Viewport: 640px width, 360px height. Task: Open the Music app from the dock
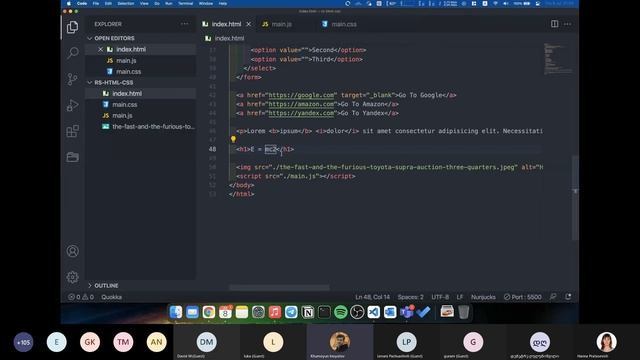[x=275, y=312]
